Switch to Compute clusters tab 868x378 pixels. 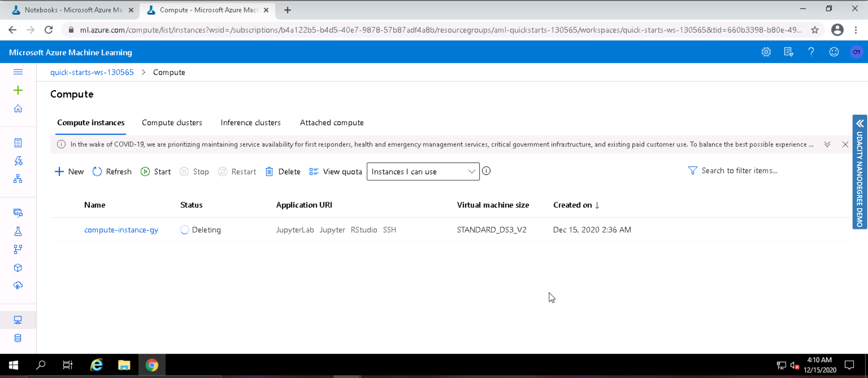(x=172, y=122)
